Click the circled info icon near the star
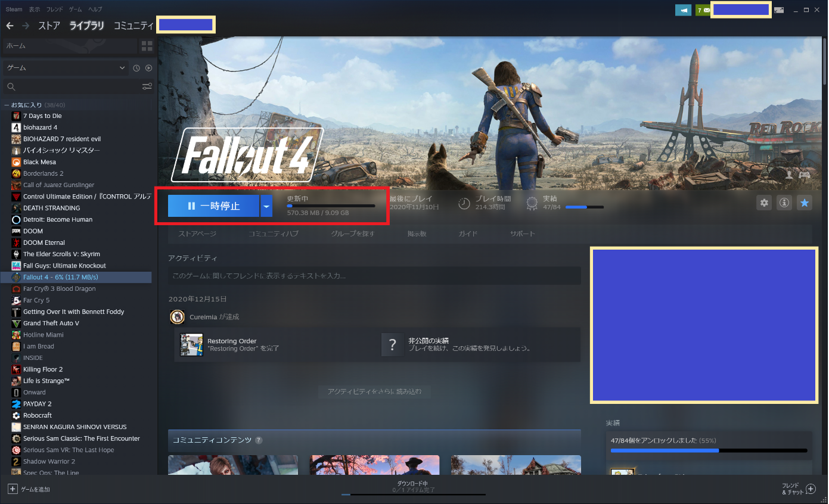This screenshot has width=829, height=504. [x=784, y=203]
